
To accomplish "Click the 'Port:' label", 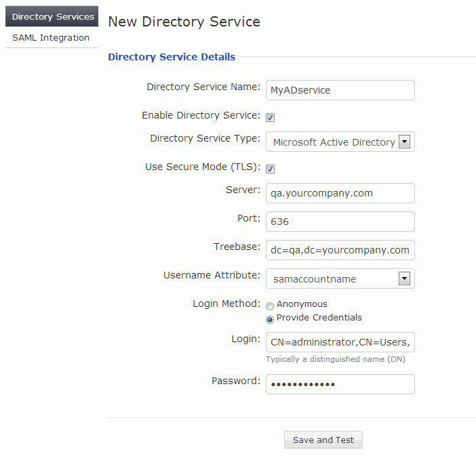I will (x=249, y=218).
